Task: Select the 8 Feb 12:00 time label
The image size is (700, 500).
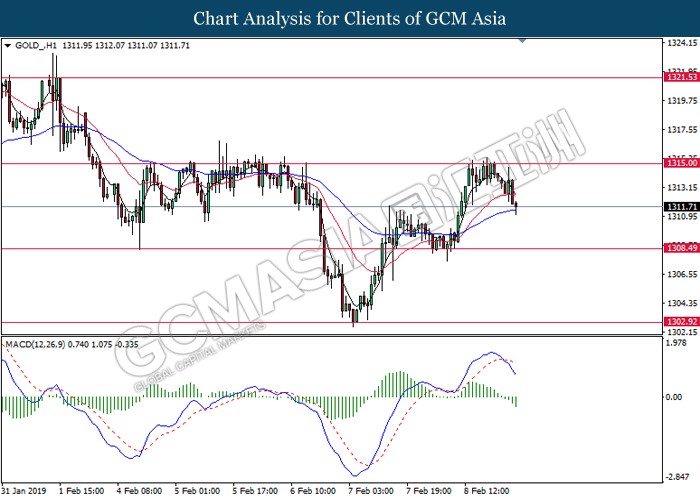Action: 489,492
